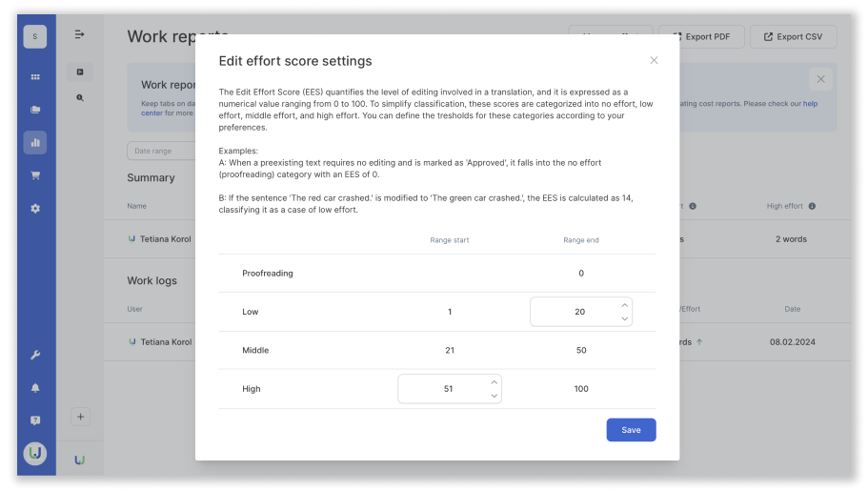
Task: Expand the collapsed navigation menu icon
Action: click(80, 34)
